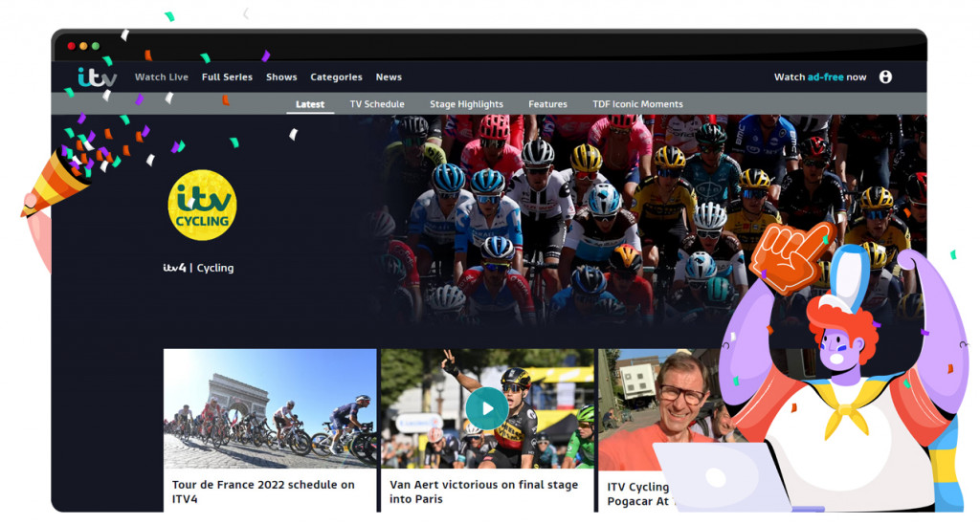Screen dimensions: 980x524
Task: Open the News menu item
Action: tap(389, 76)
